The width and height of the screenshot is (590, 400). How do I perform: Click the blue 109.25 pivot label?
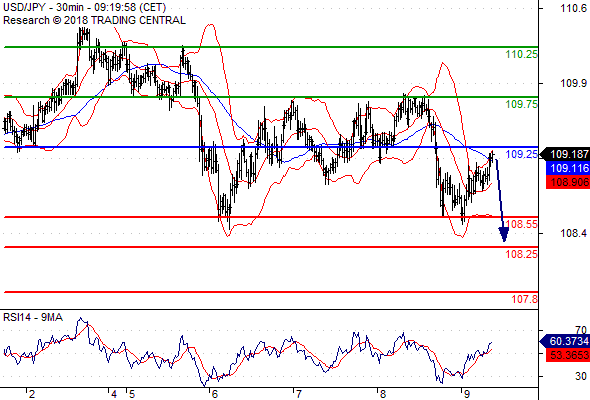coord(522,154)
